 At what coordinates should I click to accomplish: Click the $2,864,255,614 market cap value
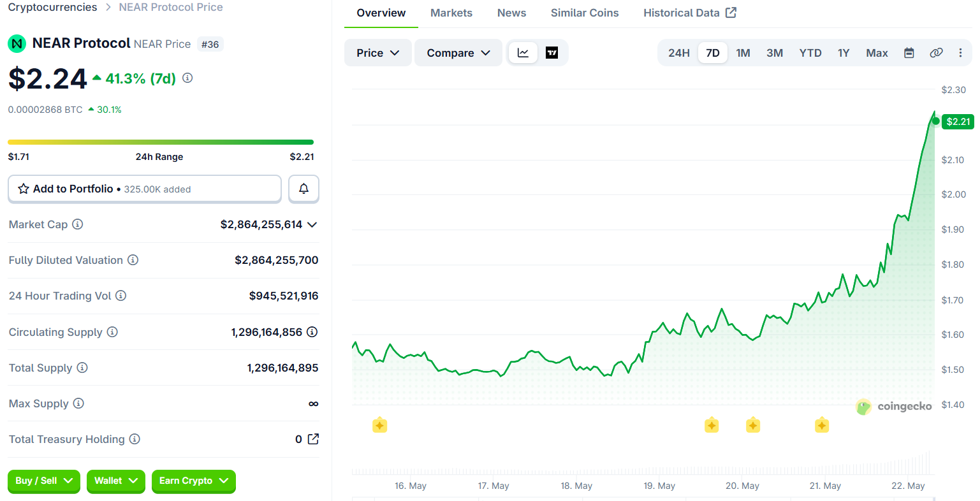coord(261,224)
